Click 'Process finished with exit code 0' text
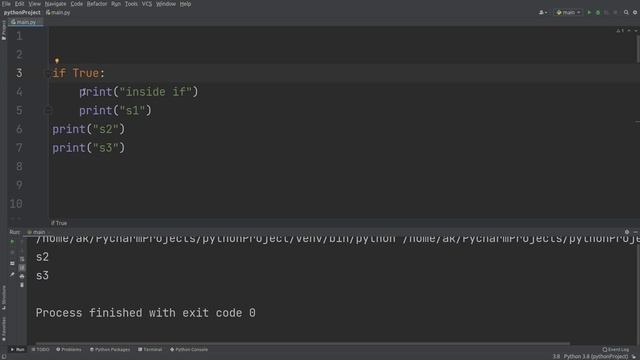640x360 pixels. (x=146, y=313)
